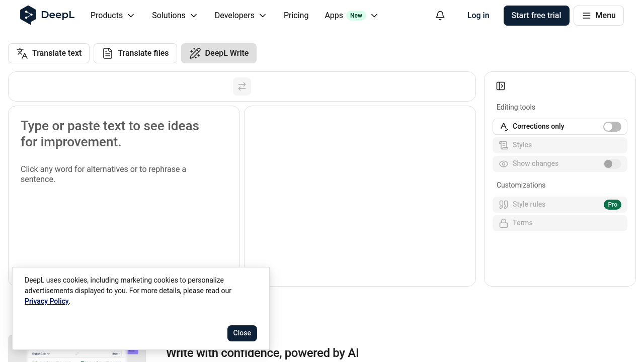Click Start free trial button
The image size is (644, 362).
536,16
